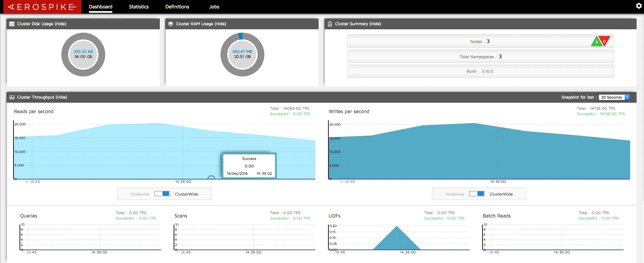Open the Definitions tab
644x263 pixels.
coord(177,7)
